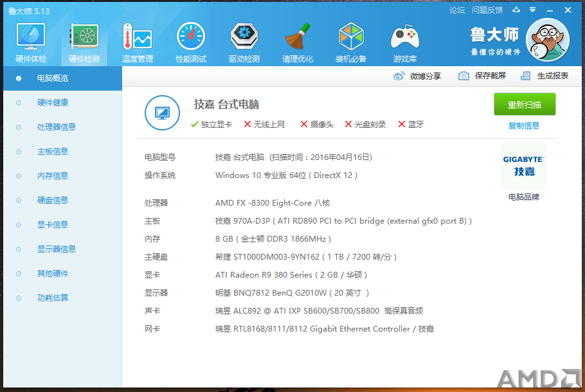The image size is (585, 392).
Task: Click the camera screenshot icon
Action: coord(464,76)
